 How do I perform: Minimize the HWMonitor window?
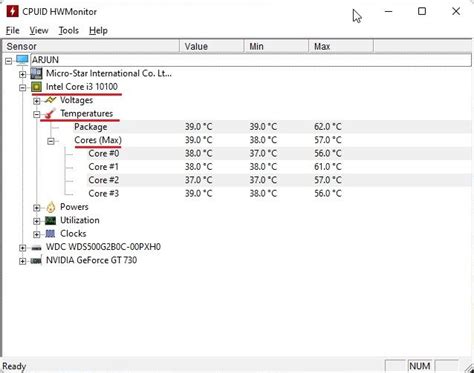pyautogui.click(x=388, y=11)
